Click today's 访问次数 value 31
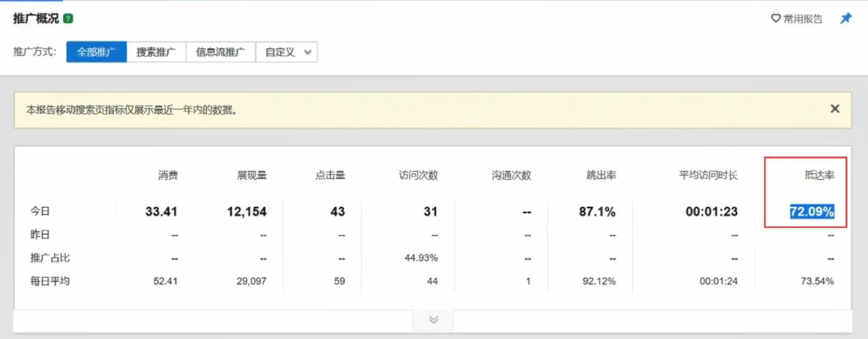 tap(431, 212)
